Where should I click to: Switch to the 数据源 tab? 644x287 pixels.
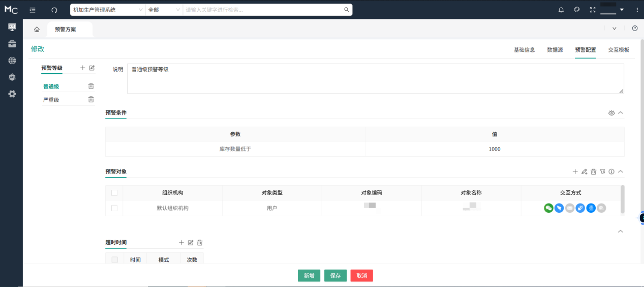pyautogui.click(x=555, y=50)
